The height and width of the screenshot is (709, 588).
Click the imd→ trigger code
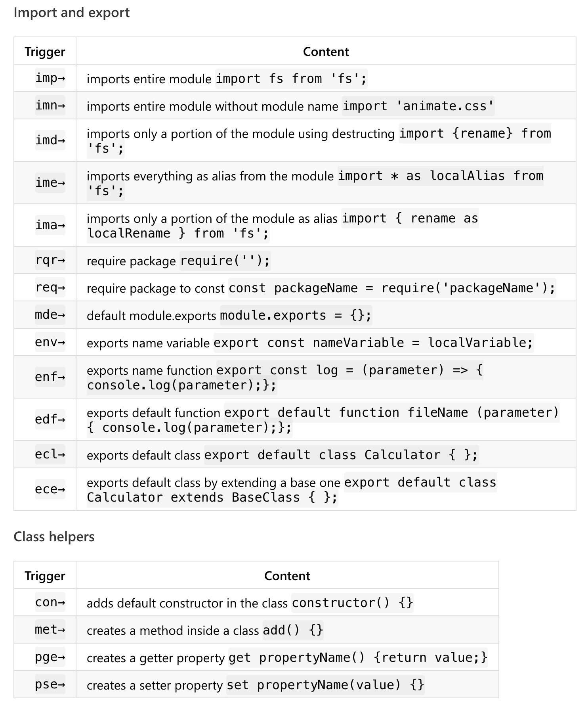pyautogui.click(x=50, y=140)
